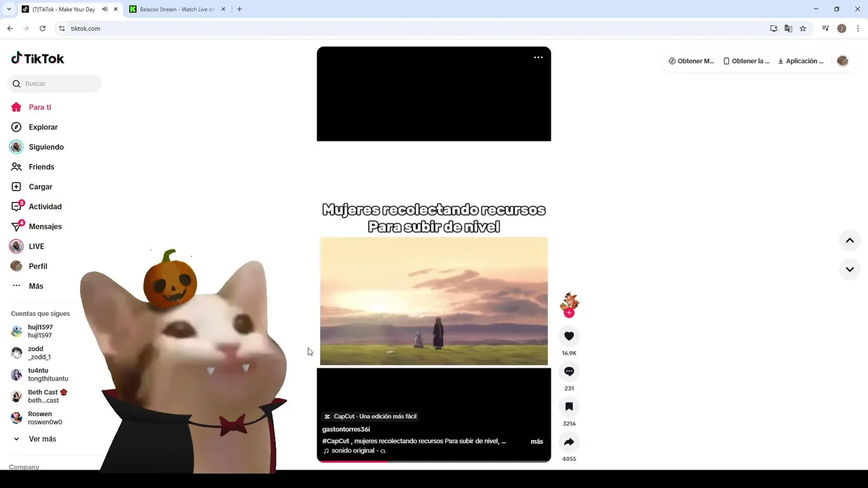Open Actividad notifications
The width and height of the screenshot is (868, 488).
[x=45, y=207]
